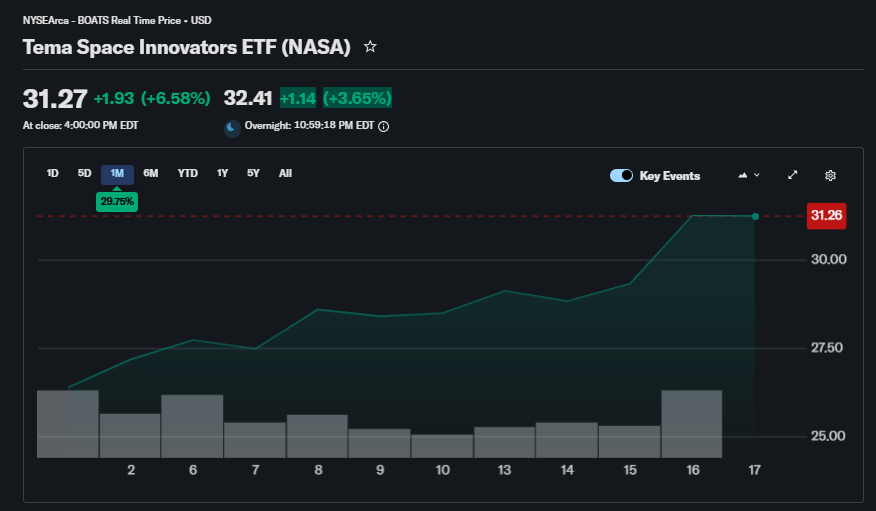
Task: Click the (+3.65%) overnight percent
Action: tap(358, 98)
